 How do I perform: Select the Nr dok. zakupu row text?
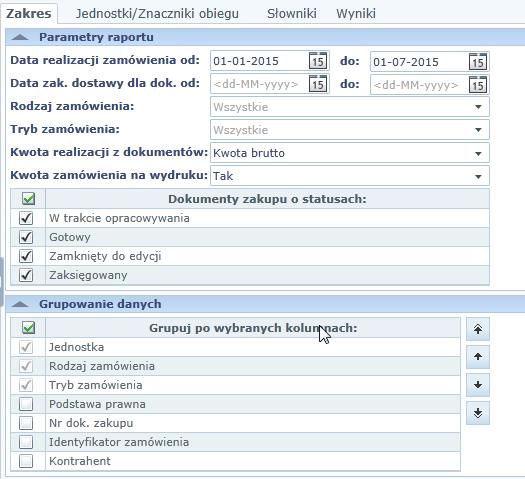[91, 423]
